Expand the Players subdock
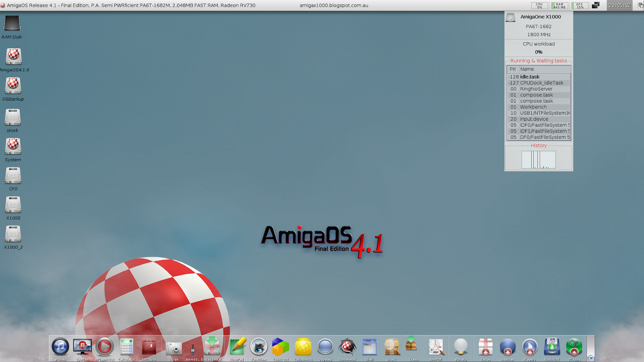 point(530,347)
